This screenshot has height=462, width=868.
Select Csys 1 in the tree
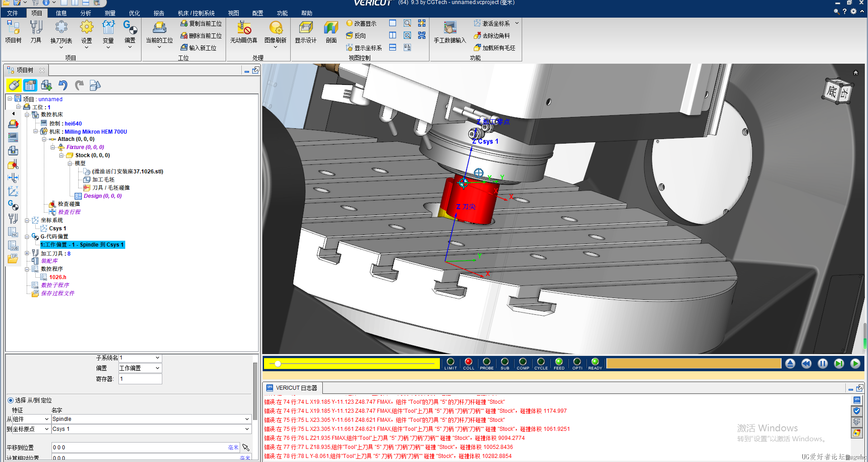pyautogui.click(x=57, y=229)
